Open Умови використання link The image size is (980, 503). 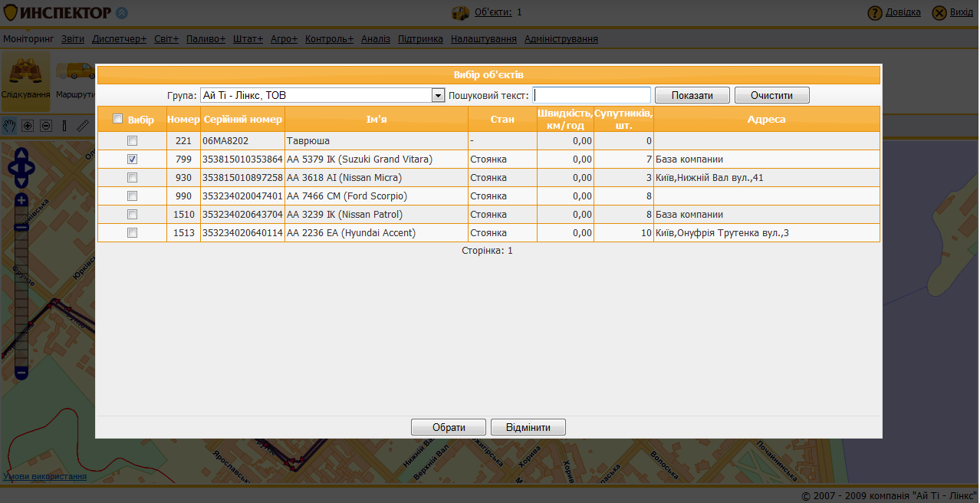click(44, 476)
